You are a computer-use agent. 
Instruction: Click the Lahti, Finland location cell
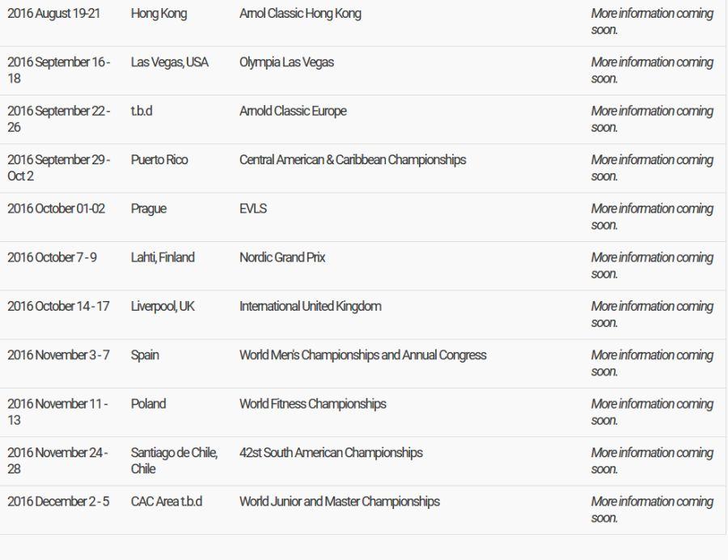pyautogui.click(x=163, y=257)
